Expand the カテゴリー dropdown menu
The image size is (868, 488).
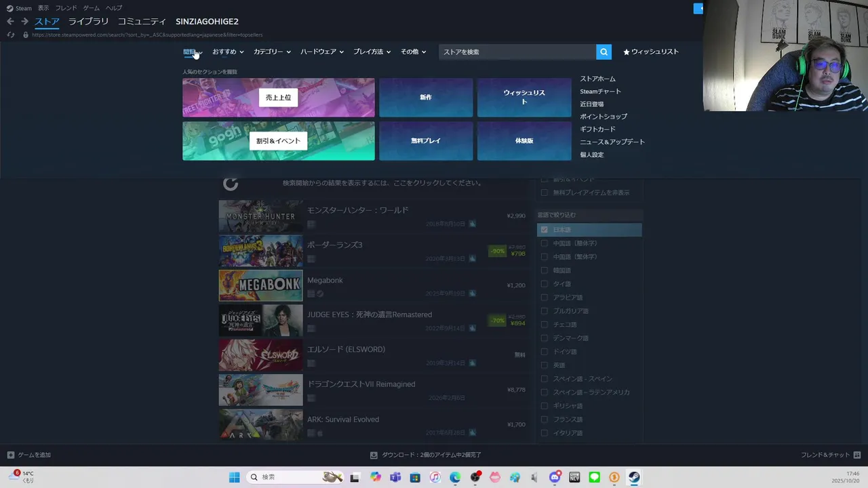[272, 52]
